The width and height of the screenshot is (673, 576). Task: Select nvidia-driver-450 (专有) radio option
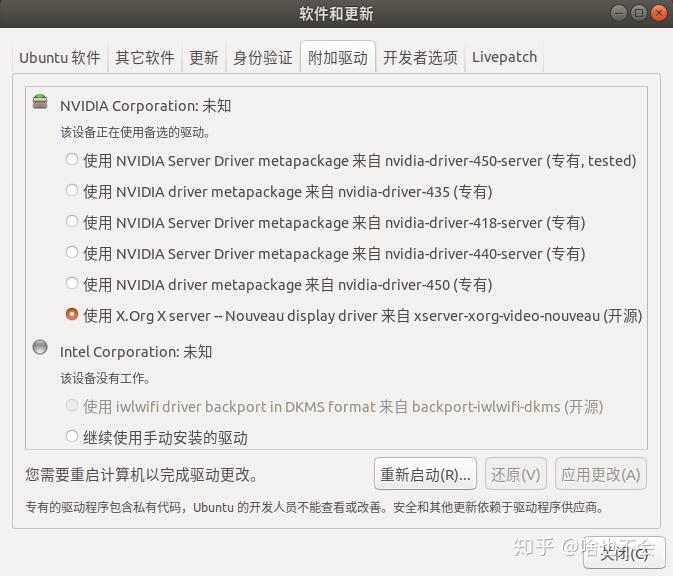click(x=72, y=283)
